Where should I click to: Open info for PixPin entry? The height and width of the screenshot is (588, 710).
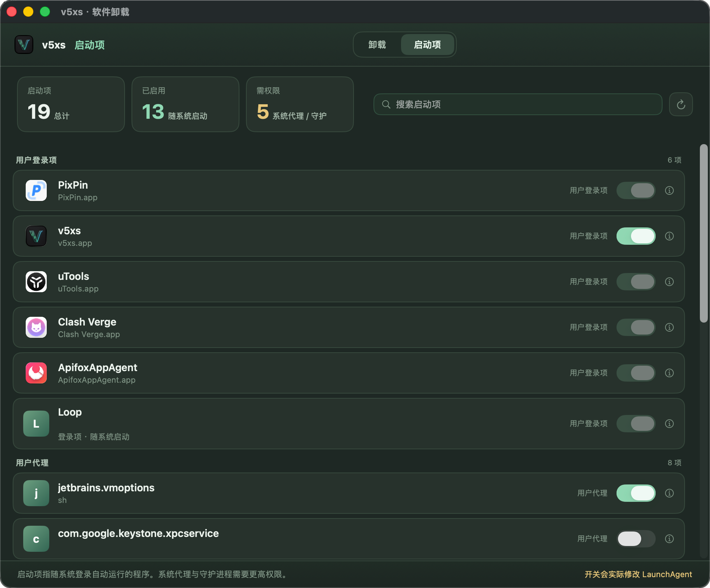669,190
